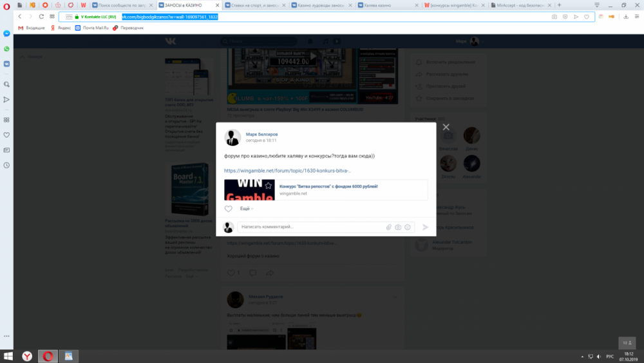The image size is (644, 363).
Task: Open volume control in system tray
Action: (x=599, y=357)
